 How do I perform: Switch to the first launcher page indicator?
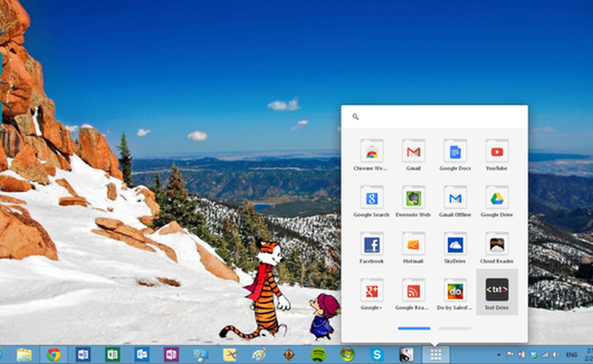[413, 328]
